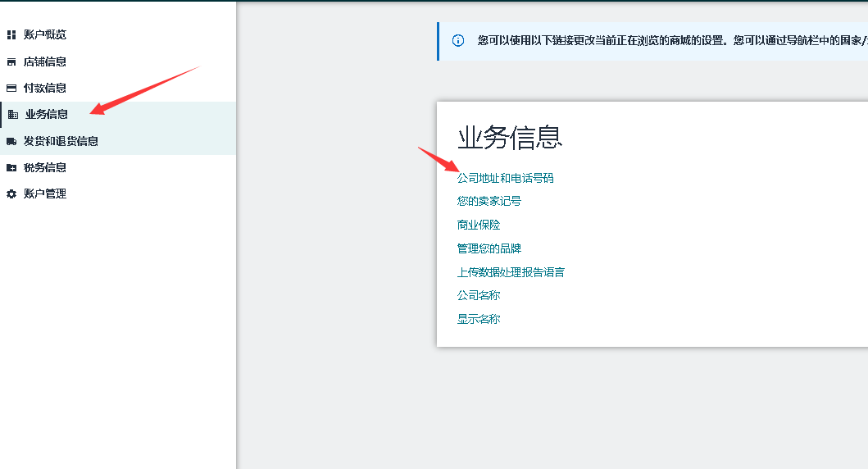The image size is (868, 469).
Task: Select 发货和退货信息 menu entry
Action: pyautogui.click(x=61, y=141)
